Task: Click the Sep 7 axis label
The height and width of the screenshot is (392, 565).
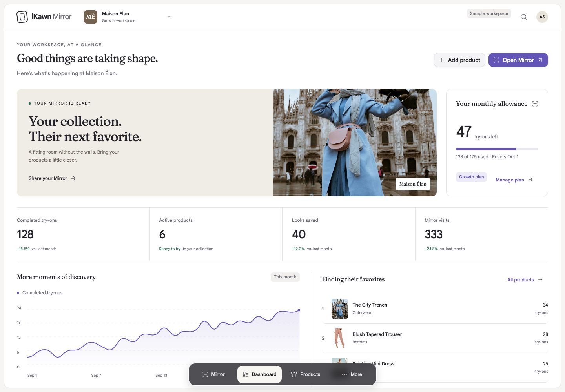Action: click(96, 376)
